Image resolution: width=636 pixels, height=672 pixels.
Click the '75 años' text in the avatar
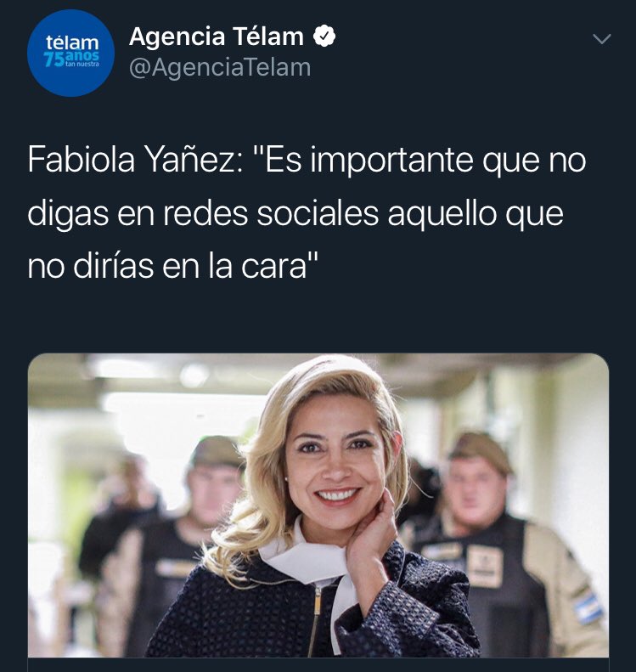71,59
